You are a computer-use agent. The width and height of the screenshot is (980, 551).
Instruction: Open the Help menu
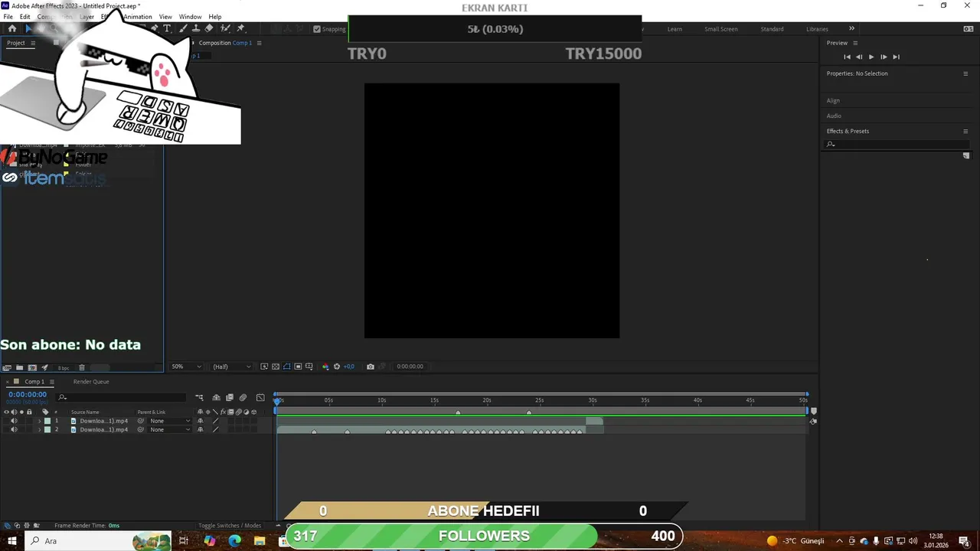tap(215, 17)
